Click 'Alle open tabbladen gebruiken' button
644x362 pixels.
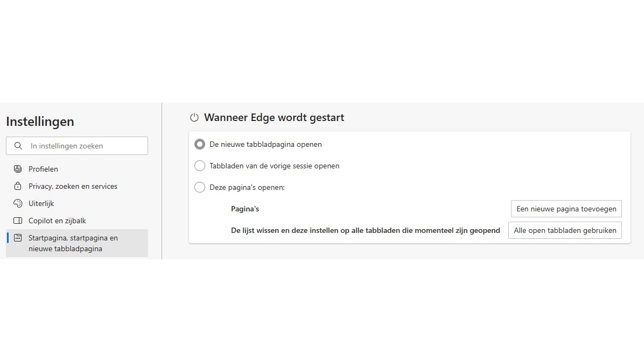565,230
